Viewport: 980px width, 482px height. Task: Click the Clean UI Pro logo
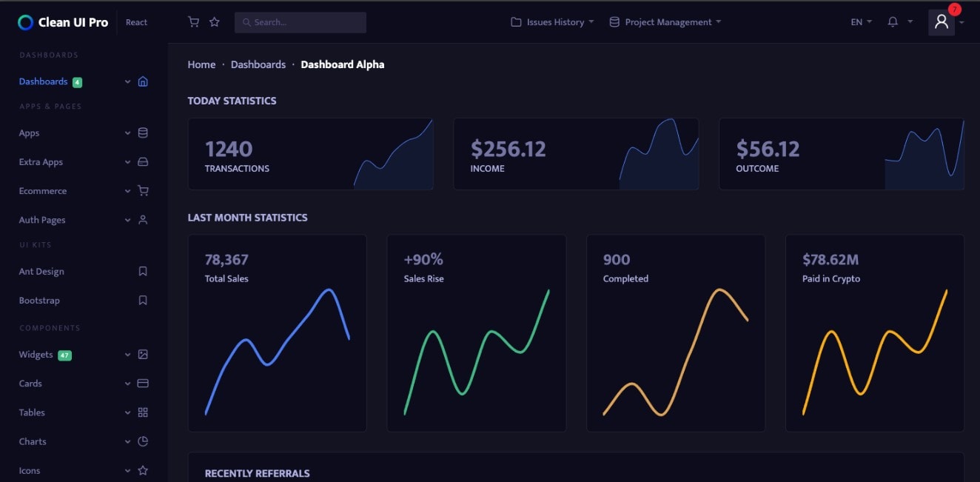(x=63, y=22)
